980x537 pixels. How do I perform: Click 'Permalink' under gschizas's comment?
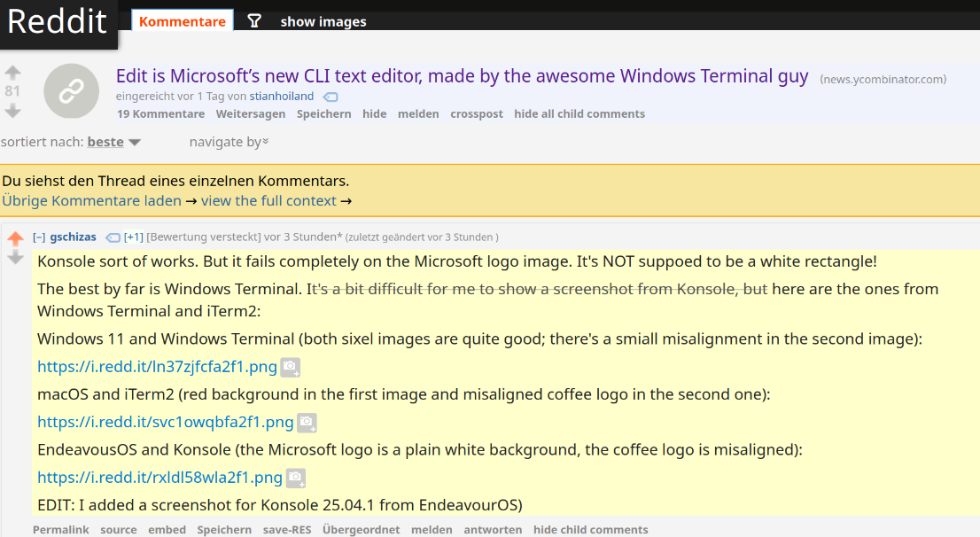pyautogui.click(x=60, y=530)
